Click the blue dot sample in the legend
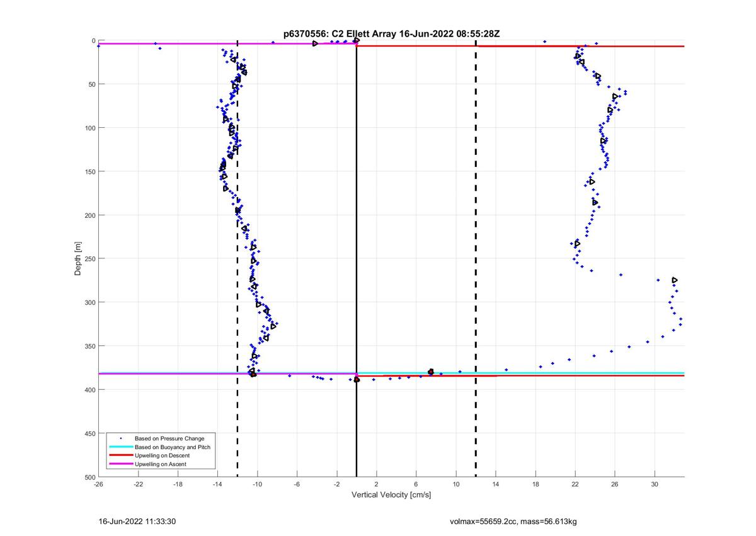 point(120,438)
